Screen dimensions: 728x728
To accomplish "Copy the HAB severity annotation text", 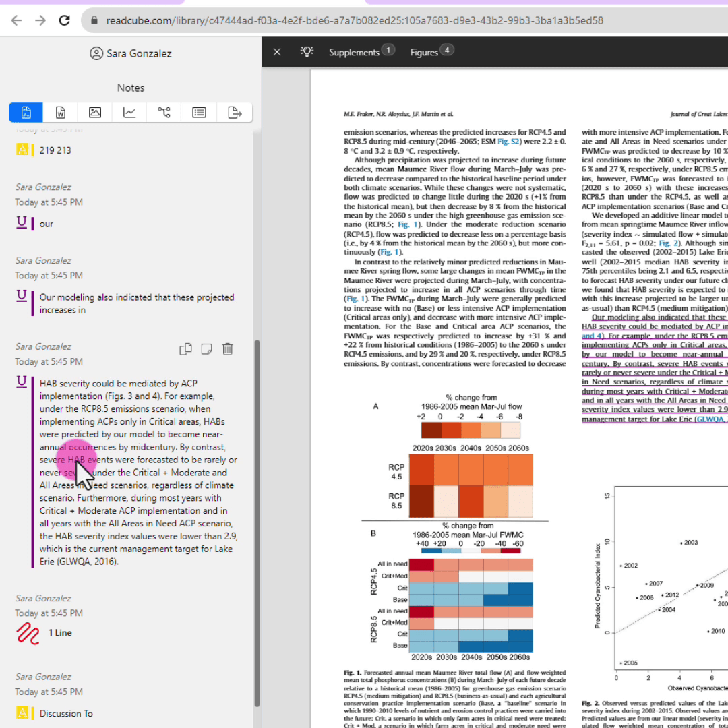I will point(185,348).
